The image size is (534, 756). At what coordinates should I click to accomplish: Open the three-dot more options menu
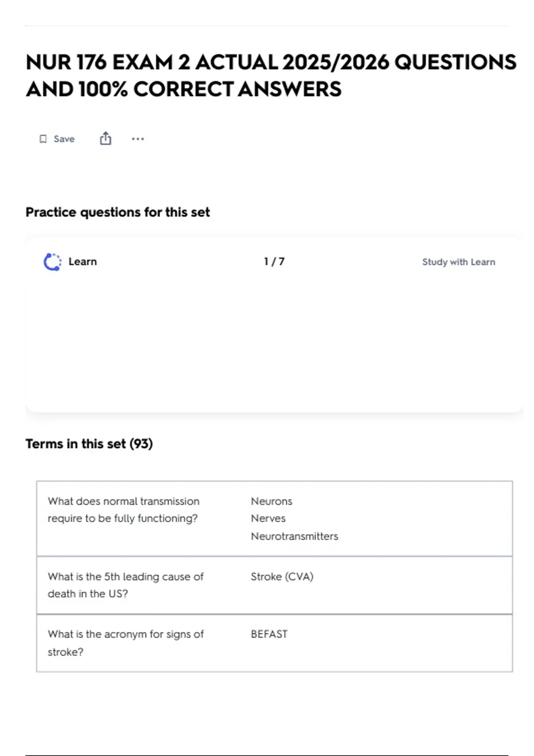138,139
